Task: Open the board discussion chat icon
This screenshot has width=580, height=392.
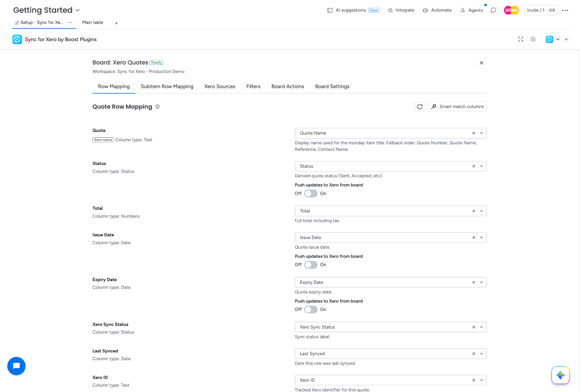Action: 493,10
